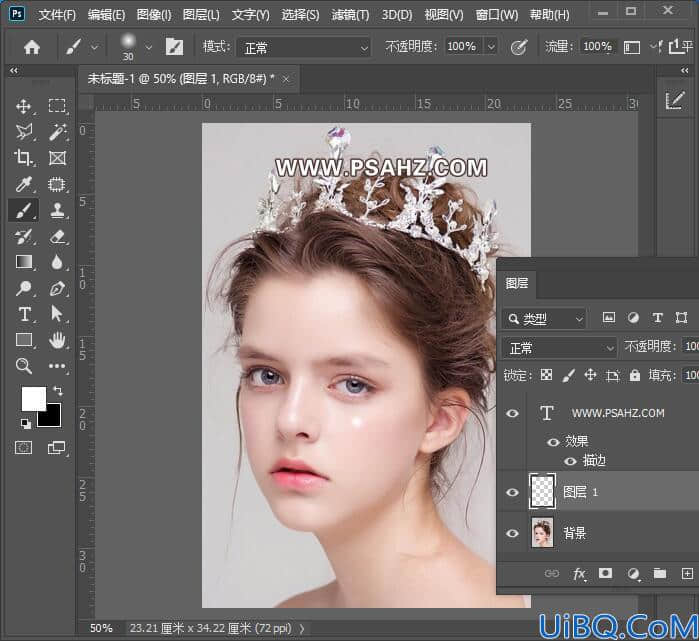
Task: Open the Brush Settings panel icon
Action: click(174, 47)
